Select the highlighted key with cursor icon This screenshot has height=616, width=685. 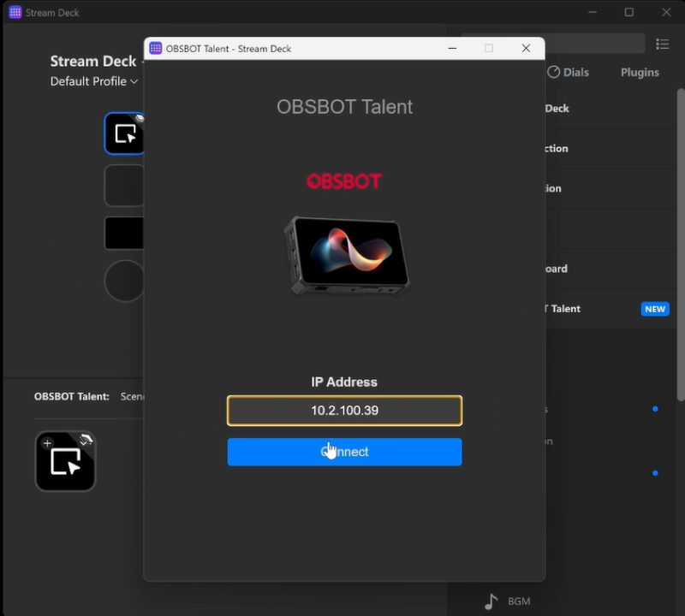124,133
